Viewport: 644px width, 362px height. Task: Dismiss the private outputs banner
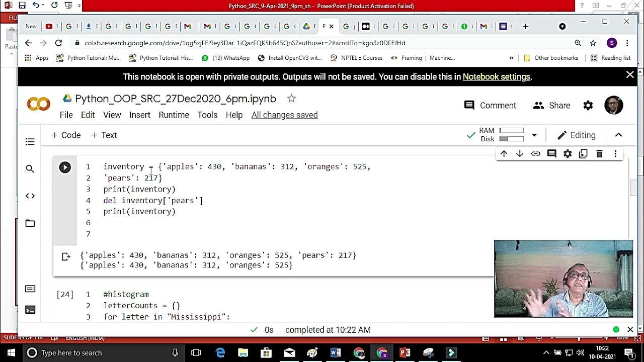click(630, 75)
